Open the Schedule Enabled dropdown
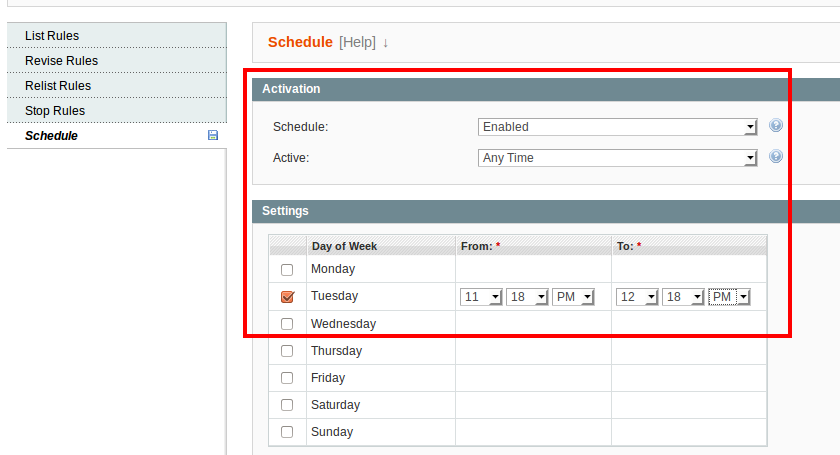 (x=617, y=127)
